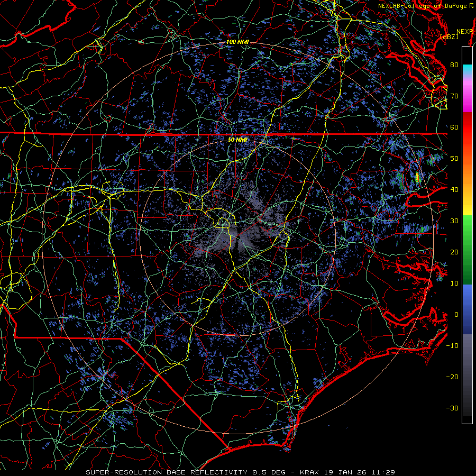476x476 pixels.
Task: Click the NEXRAD label above the scale
Action: pyautogui.click(x=465, y=32)
